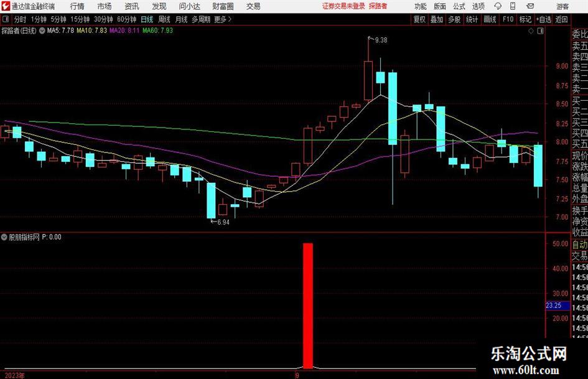This screenshot has height=379, width=588.
Task: Click the 游客 guest account label
Action: (562, 6)
